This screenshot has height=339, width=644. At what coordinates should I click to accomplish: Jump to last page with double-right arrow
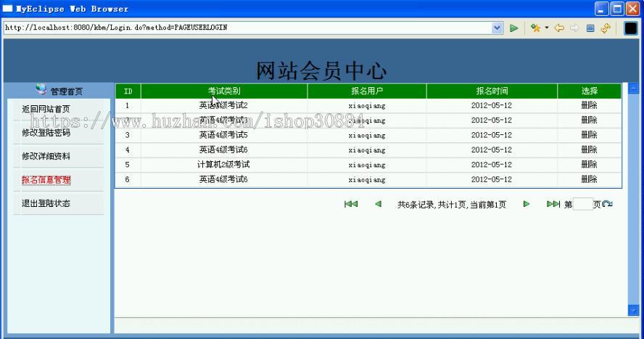(x=553, y=204)
